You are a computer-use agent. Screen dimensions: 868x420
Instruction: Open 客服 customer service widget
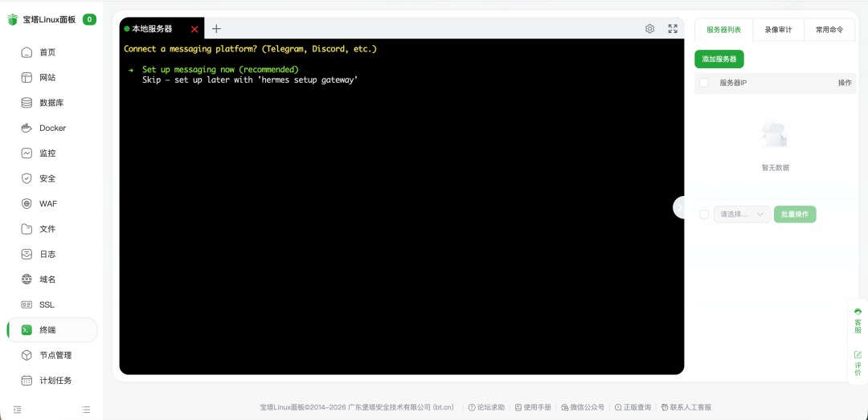click(x=858, y=321)
